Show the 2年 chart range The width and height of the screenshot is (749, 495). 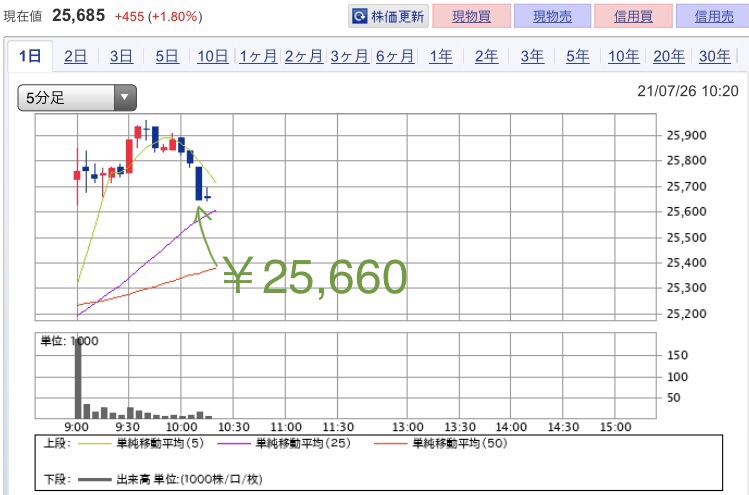(486, 56)
